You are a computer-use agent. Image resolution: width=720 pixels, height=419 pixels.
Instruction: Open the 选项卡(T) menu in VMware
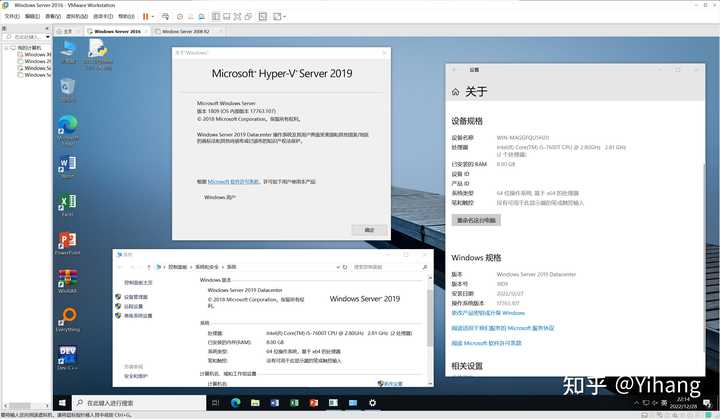tap(103, 17)
